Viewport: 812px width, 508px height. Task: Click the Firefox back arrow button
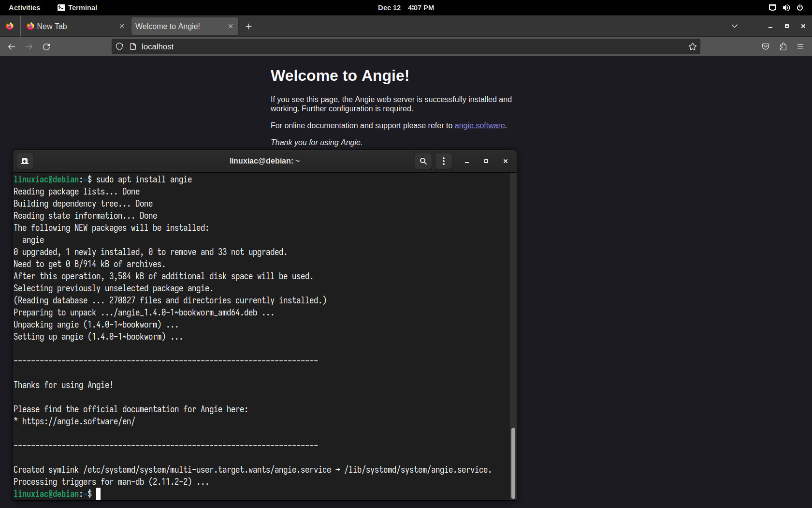coord(12,46)
